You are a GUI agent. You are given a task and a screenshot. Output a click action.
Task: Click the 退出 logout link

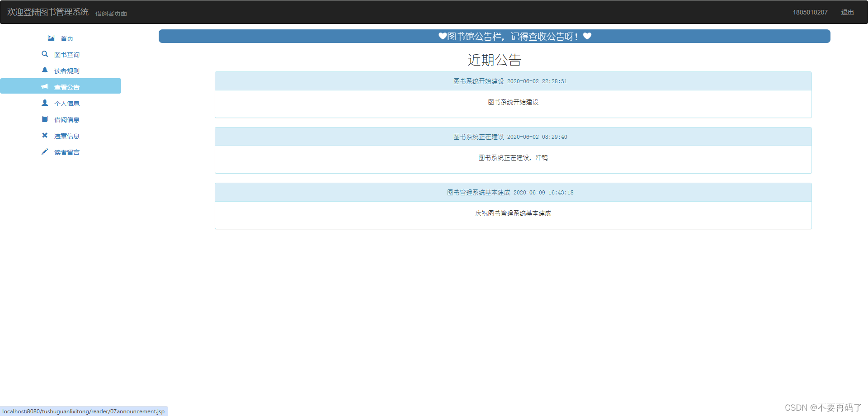pos(847,12)
